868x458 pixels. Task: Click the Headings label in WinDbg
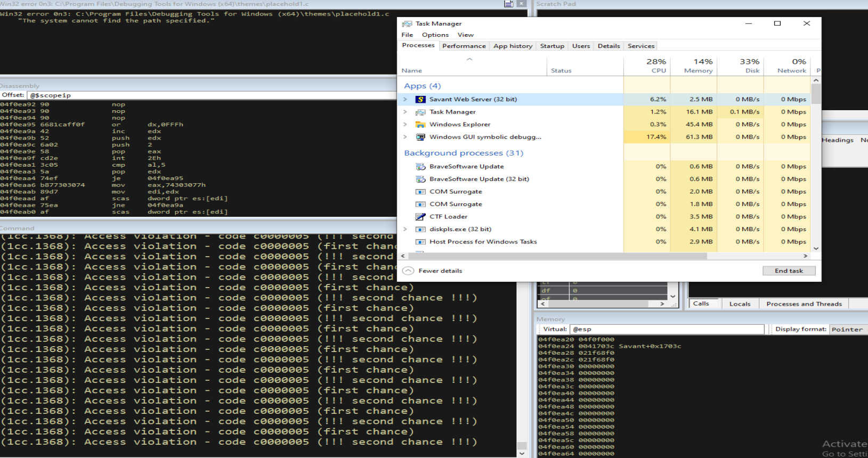click(838, 140)
